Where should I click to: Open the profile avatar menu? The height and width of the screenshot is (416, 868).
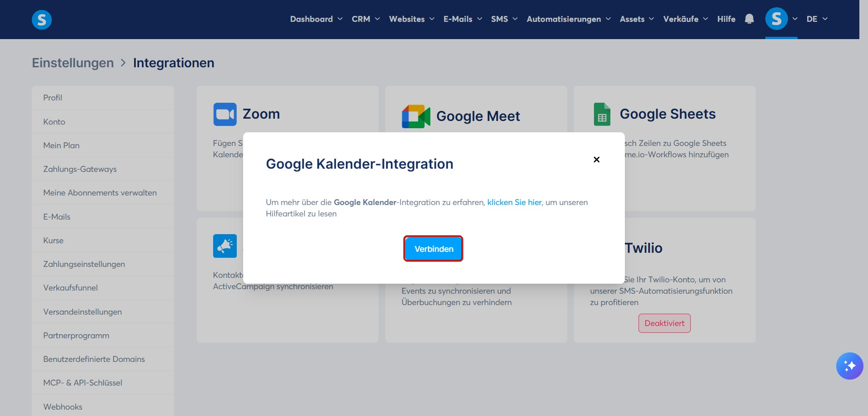[x=777, y=19]
